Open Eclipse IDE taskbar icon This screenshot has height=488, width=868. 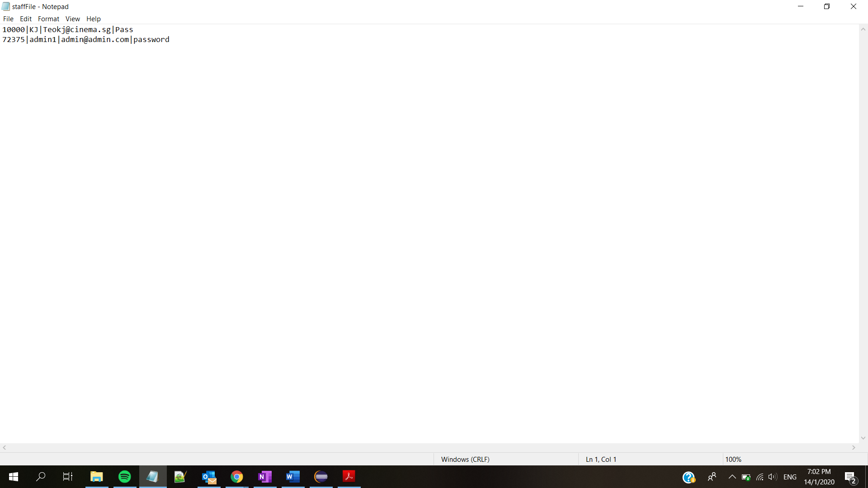(x=321, y=477)
